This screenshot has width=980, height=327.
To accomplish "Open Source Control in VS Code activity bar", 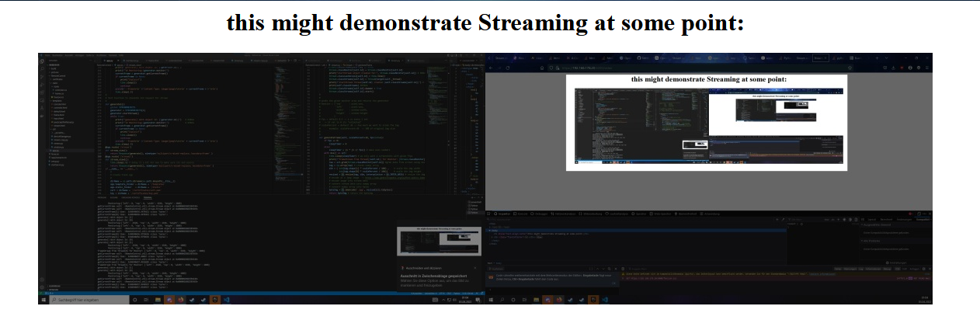I will 42,77.
